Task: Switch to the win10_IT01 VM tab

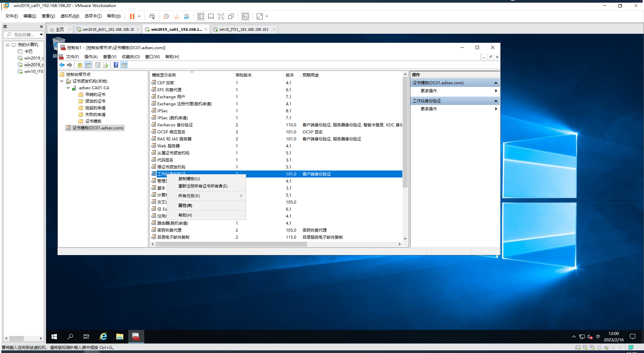Action: point(244,29)
